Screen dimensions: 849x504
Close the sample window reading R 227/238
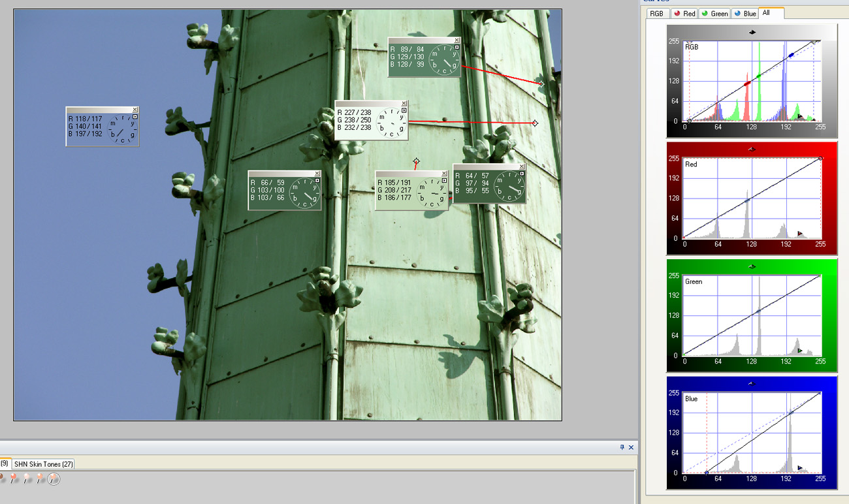[x=404, y=104]
